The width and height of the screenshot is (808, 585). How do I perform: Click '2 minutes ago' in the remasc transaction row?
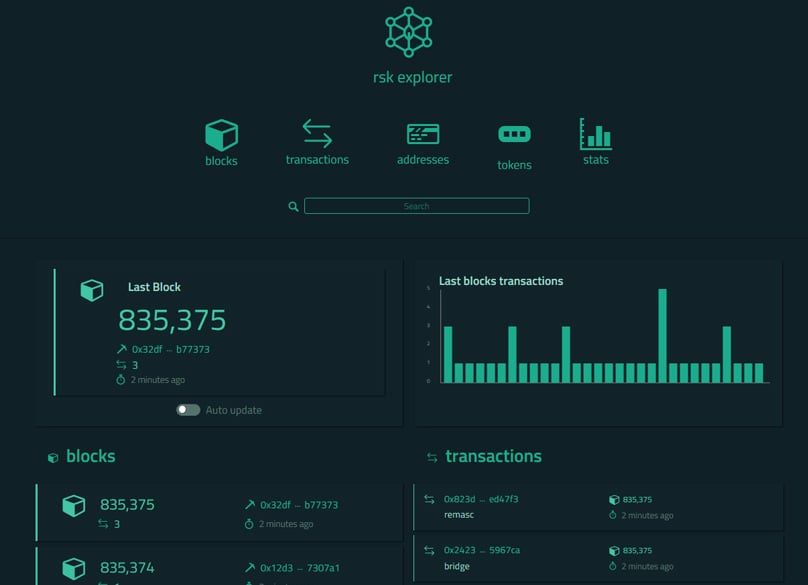[647, 515]
